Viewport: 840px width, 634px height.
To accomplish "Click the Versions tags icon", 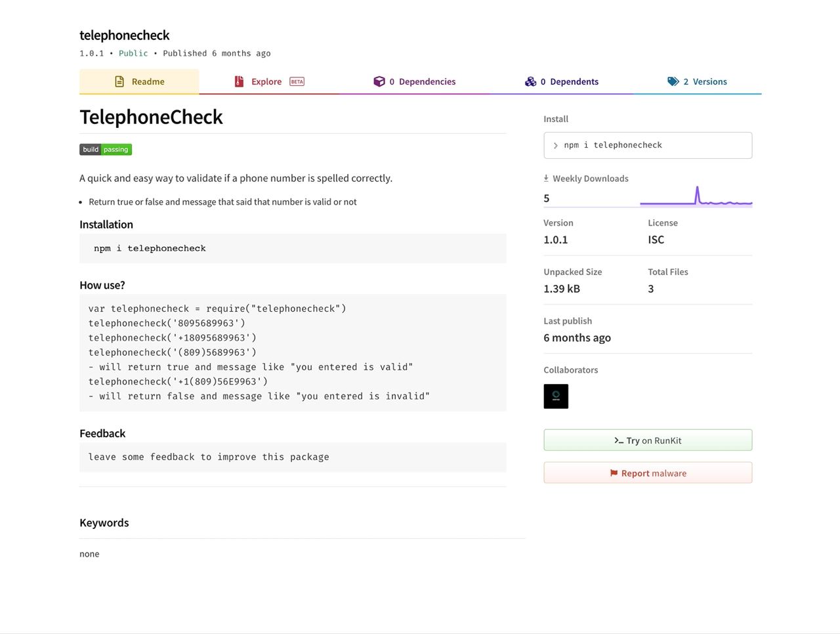I will click(673, 81).
